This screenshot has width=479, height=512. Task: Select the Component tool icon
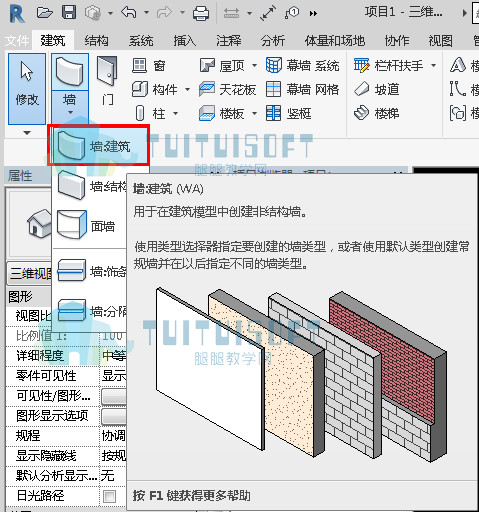140,89
